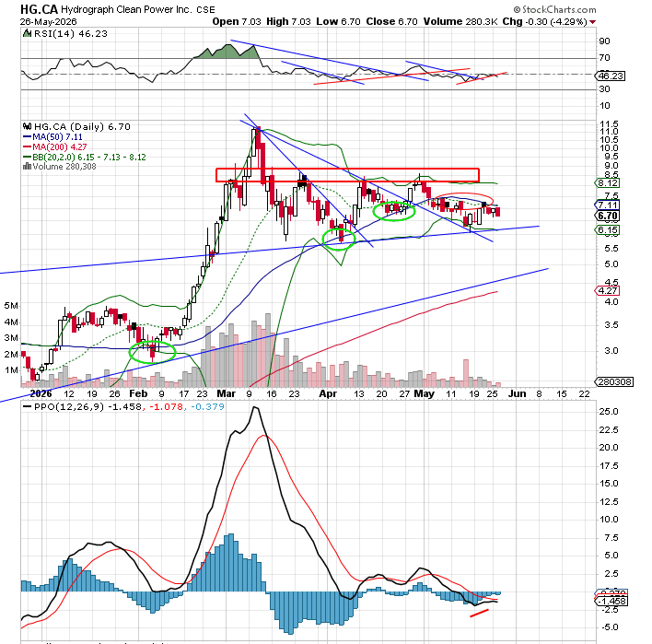Click the Close 6.70 value
Viewport: 652px width, 644px height.
pos(391,21)
